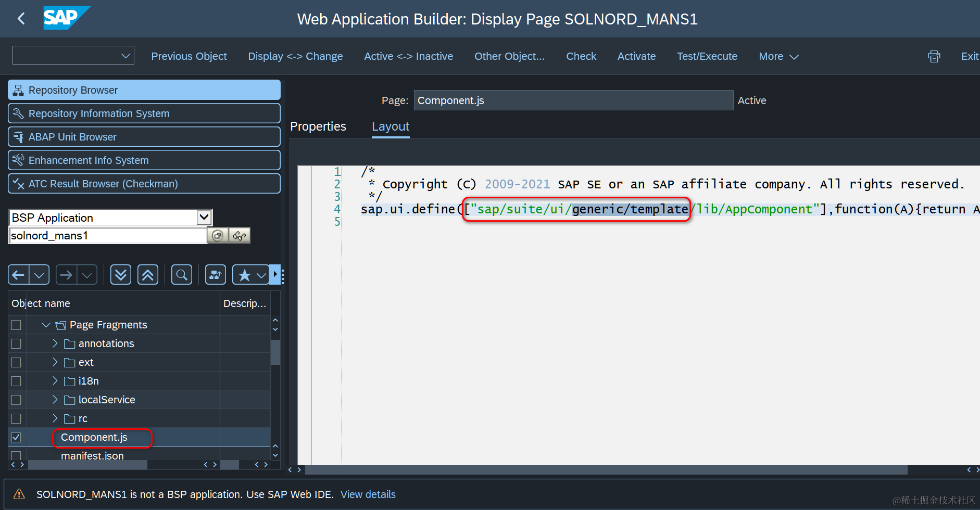
Task: Click the object name field with solnord_mans1
Action: (108, 235)
